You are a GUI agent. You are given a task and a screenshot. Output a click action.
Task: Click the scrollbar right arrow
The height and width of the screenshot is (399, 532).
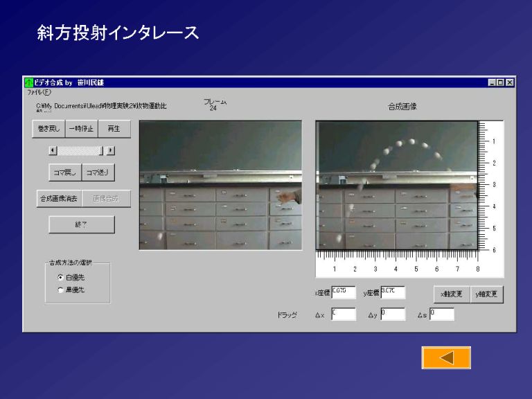[110, 150]
